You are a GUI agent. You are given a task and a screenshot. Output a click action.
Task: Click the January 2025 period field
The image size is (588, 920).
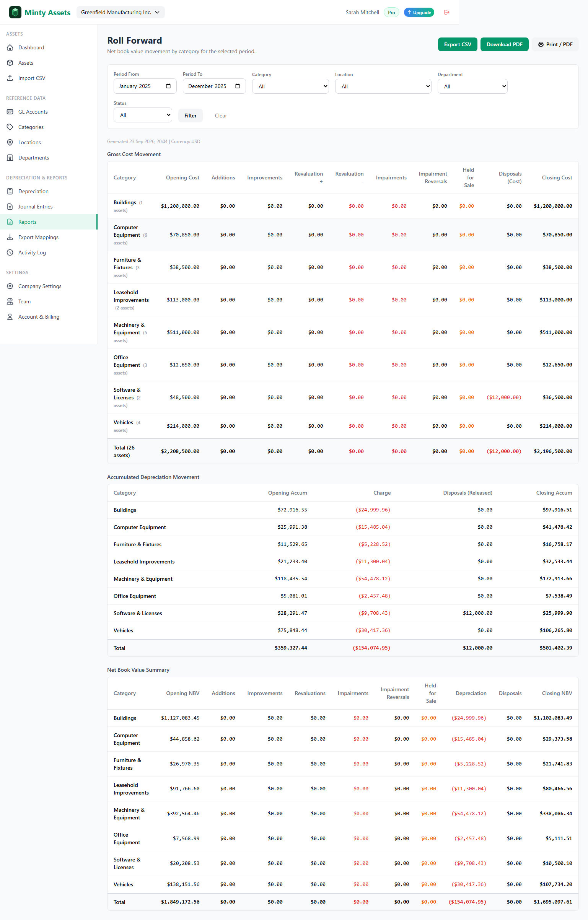[x=145, y=86]
